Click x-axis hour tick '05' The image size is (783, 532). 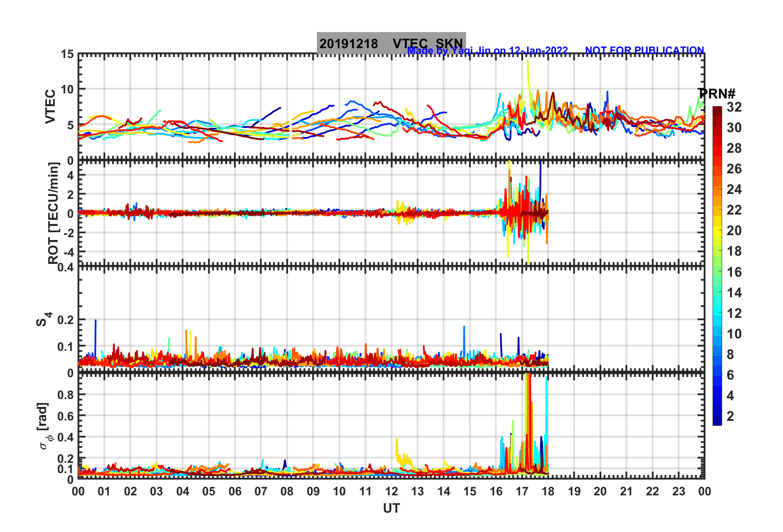209,491
